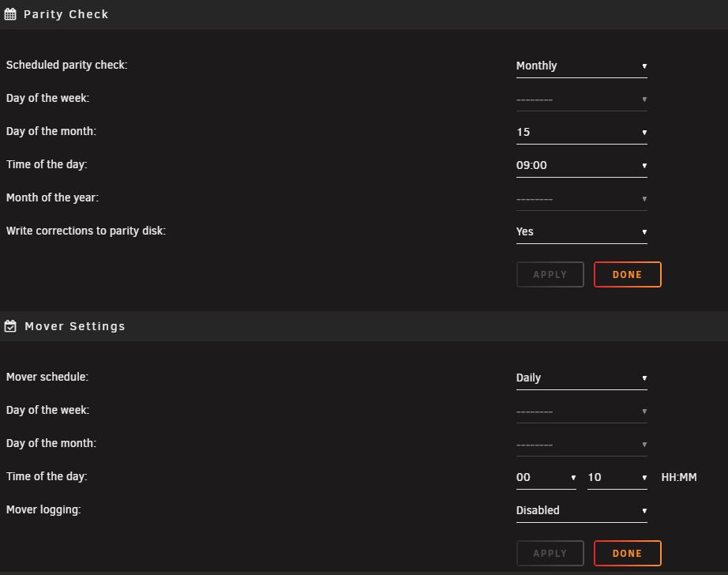Viewport: 728px width, 575px height.
Task: Open the Mover minute dropdown showing 10
Action: (617, 478)
